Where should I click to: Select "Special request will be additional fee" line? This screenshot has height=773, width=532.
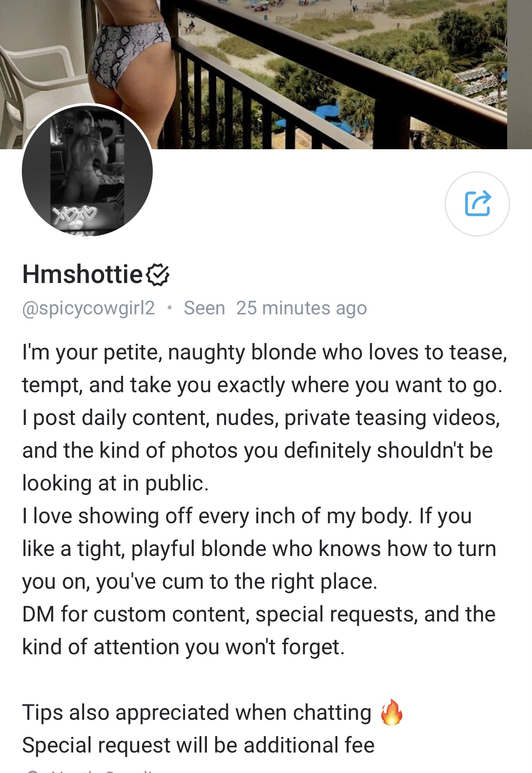pos(198,745)
